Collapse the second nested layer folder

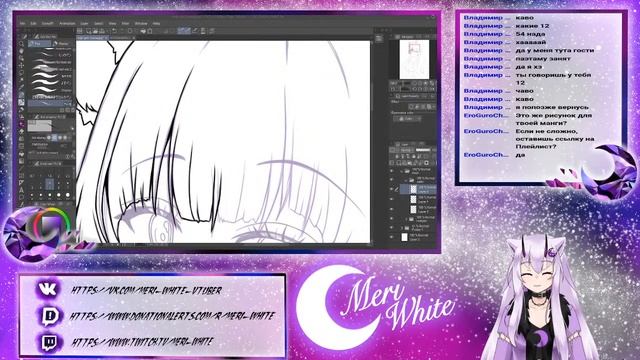[x=405, y=180]
